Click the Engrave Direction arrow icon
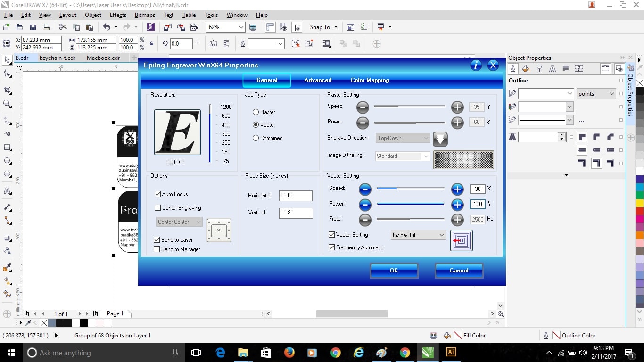This screenshot has height=362, width=644. [x=440, y=139]
